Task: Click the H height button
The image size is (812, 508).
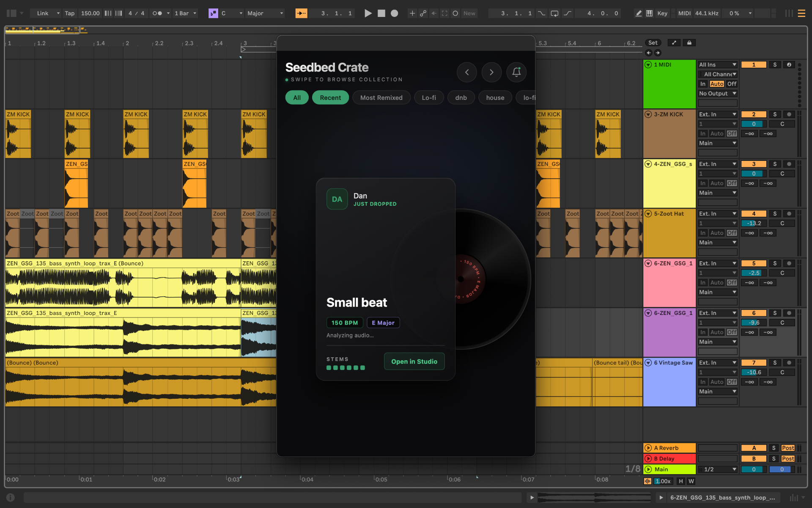Action: coord(680,481)
